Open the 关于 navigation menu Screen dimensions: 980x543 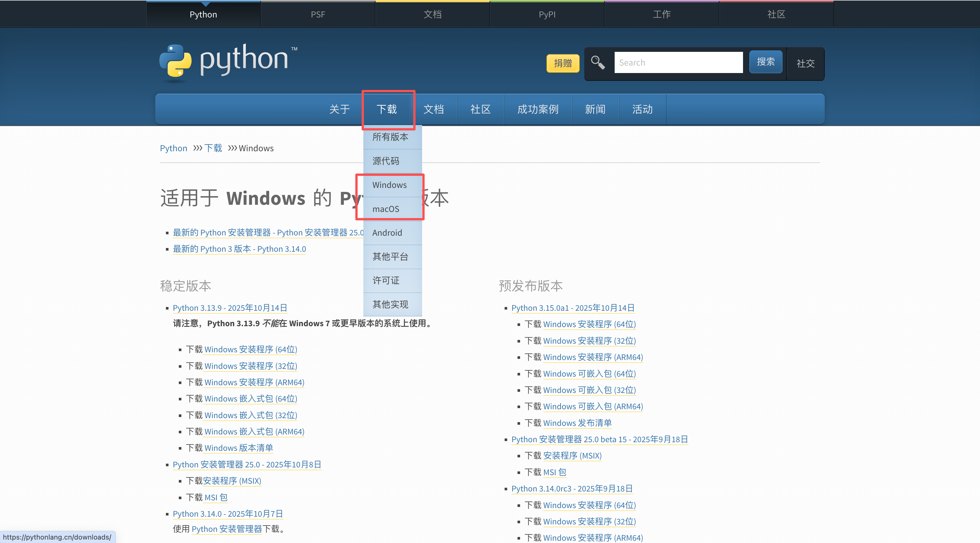[x=339, y=109]
